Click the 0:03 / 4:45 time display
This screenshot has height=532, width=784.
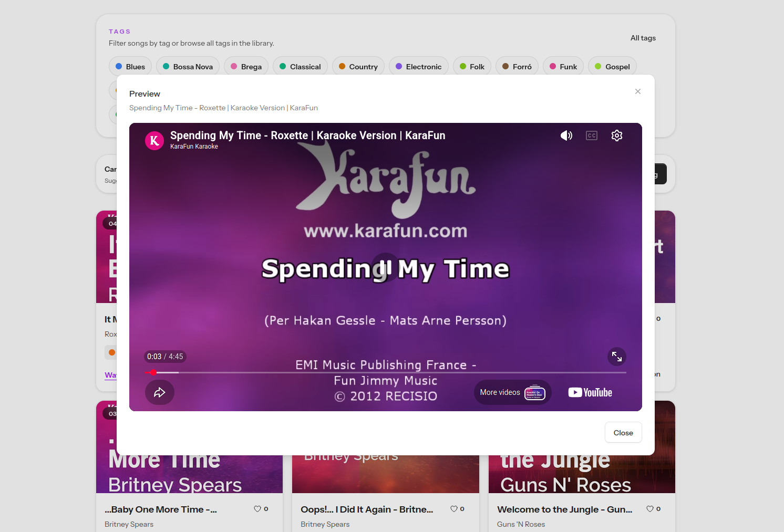click(x=165, y=357)
